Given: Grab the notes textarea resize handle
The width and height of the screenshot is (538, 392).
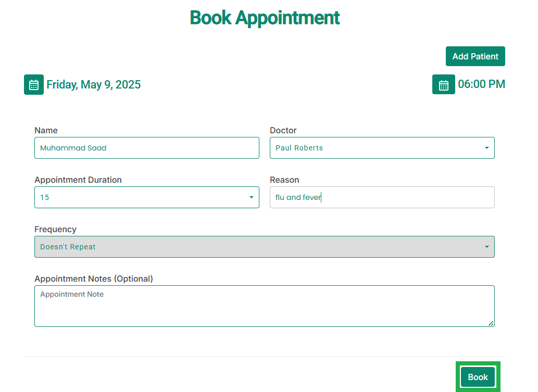Looking at the screenshot, I should (491, 323).
